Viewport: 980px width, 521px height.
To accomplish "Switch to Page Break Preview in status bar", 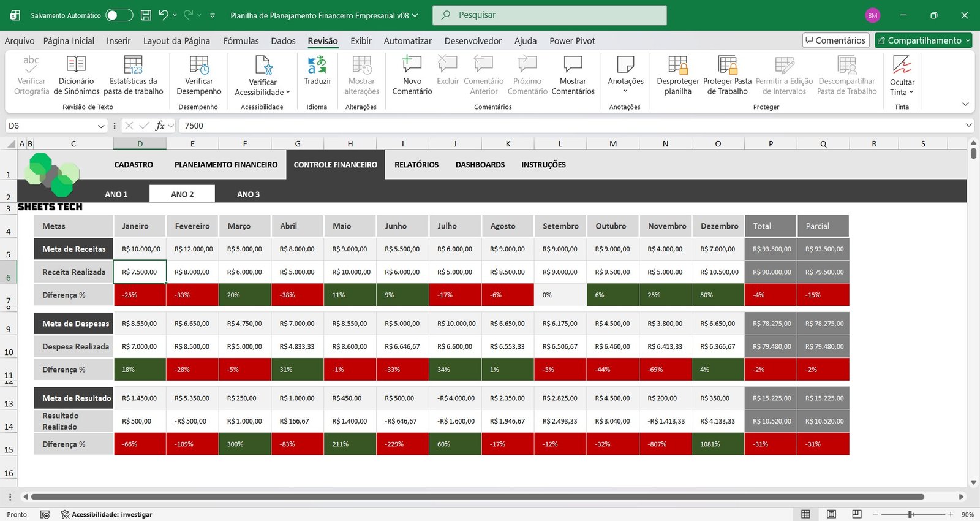I will pyautogui.click(x=857, y=514).
